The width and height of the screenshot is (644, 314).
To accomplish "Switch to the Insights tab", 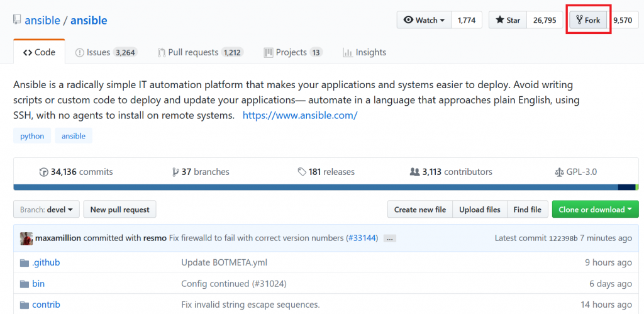I will pyautogui.click(x=364, y=53).
